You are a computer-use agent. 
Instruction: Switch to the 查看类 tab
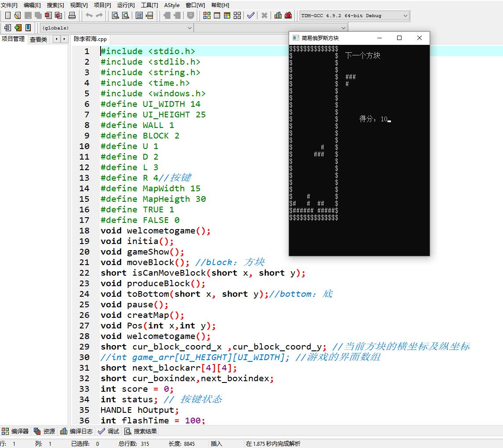(x=38, y=39)
